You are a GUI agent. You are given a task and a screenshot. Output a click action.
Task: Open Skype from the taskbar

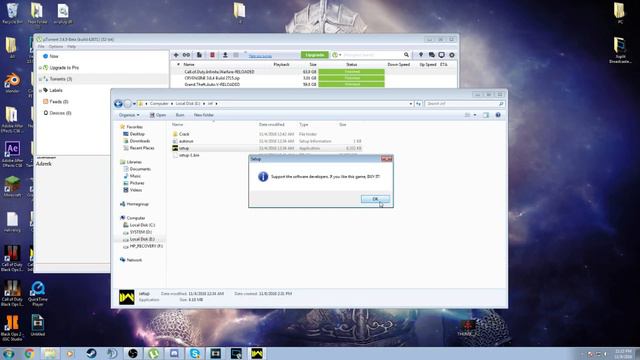point(195,353)
